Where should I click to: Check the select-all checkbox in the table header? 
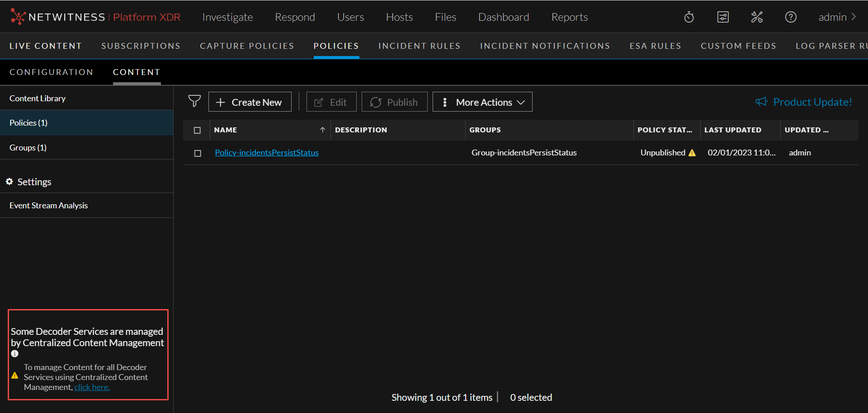pyautogui.click(x=197, y=130)
